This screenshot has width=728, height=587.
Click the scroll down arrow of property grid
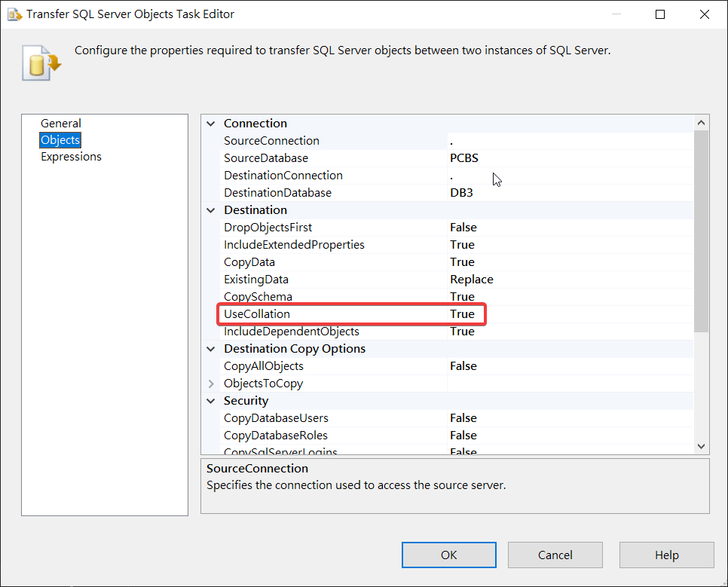(x=702, y=446)
